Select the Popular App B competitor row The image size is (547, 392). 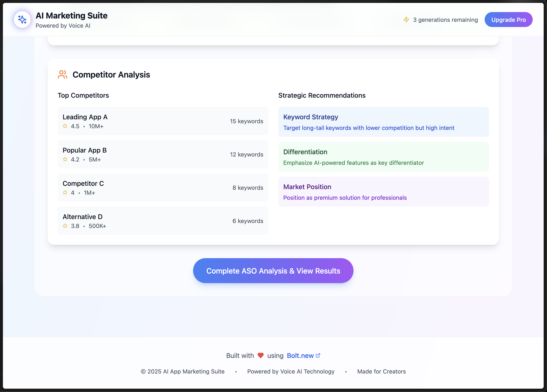163,154
